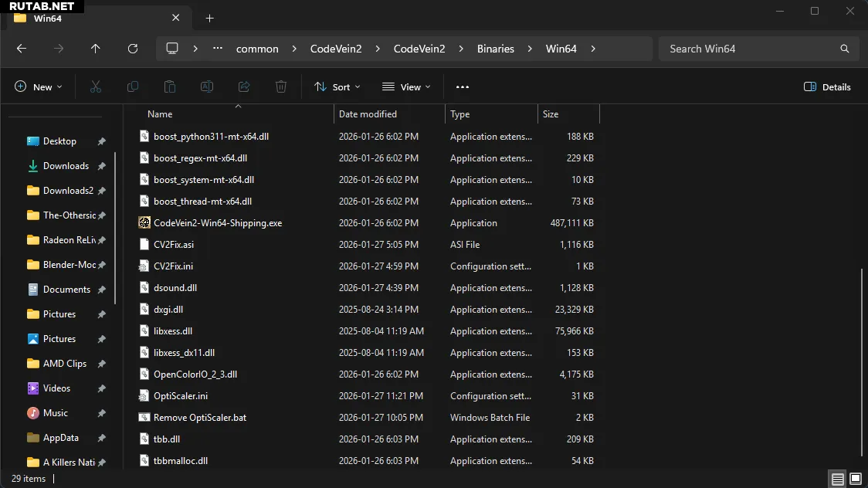The width and height of the screenshot is (868, 488).
Task: Select CodeVein2-Win64-Shipping.exe file
Action: tap(218, 223)
